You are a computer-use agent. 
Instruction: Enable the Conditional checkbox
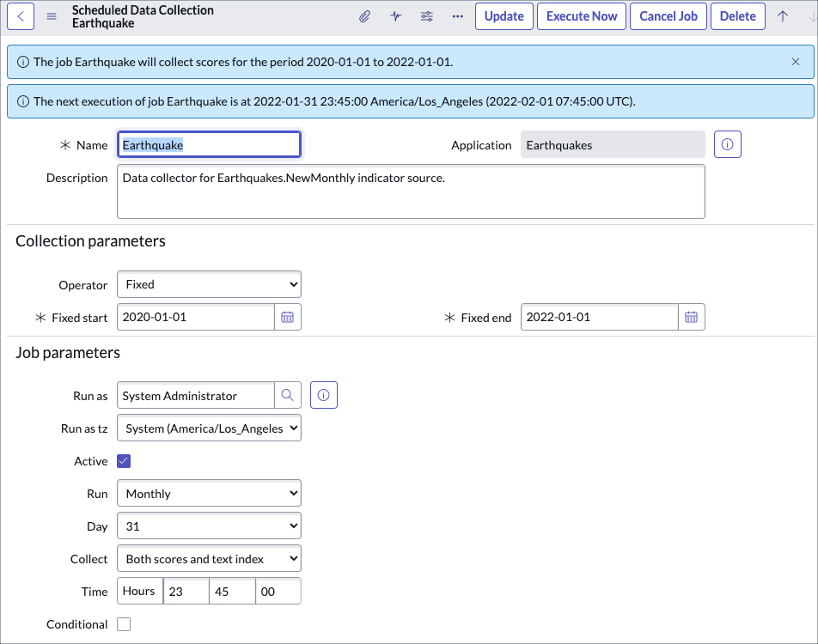[124, 624]
